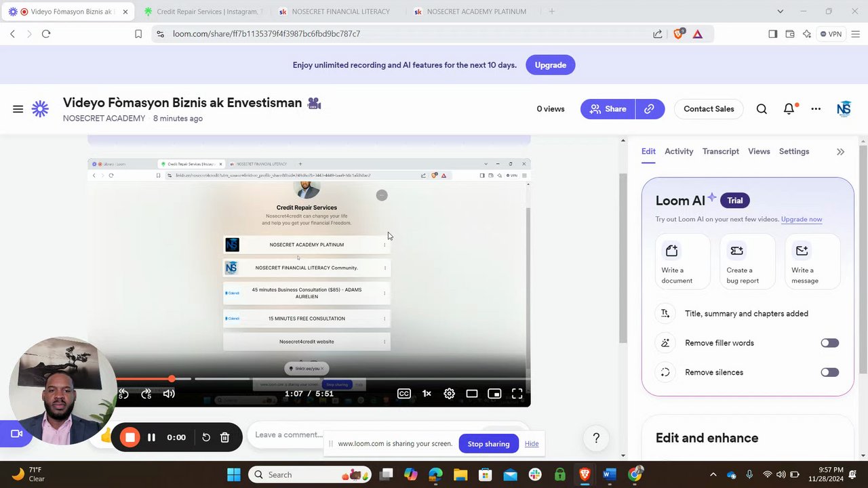
Task: Toggle Remove filler words switch
Action: coord(829,343)
